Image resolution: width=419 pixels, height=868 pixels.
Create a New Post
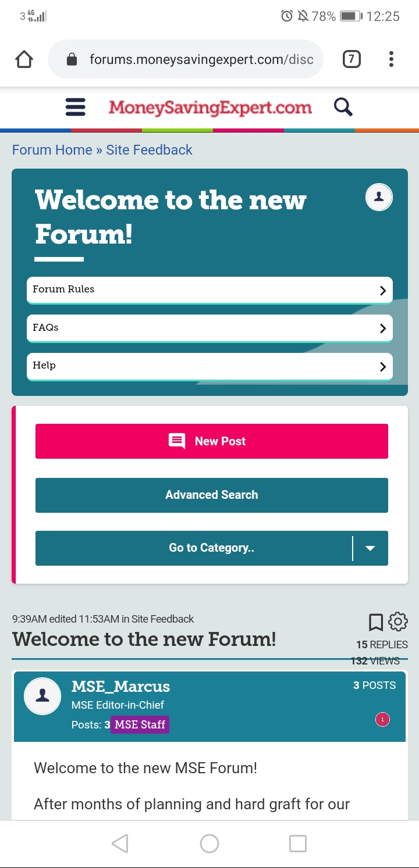pos(212,441)
